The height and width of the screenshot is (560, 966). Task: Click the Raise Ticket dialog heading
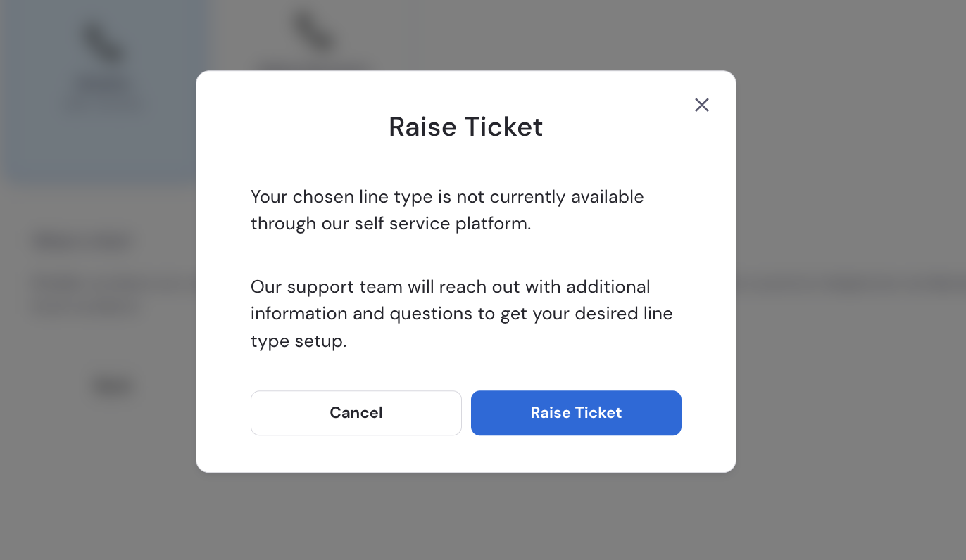466,127
